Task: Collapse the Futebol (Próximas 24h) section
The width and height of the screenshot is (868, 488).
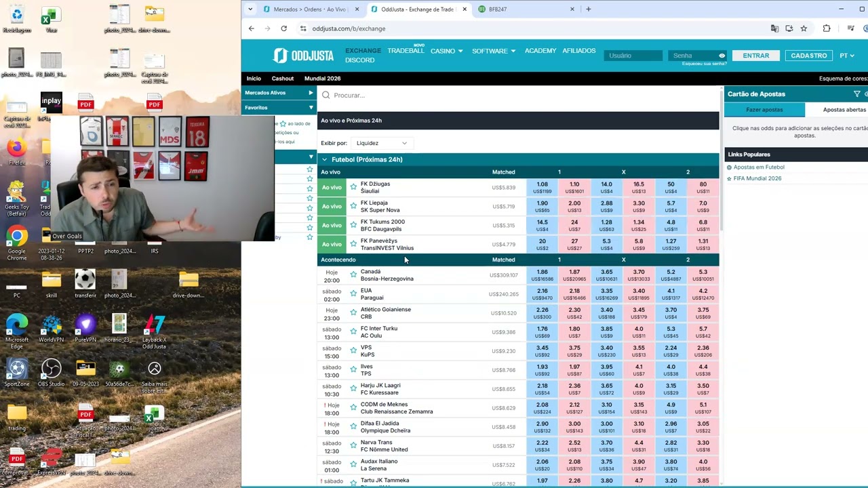Action: tap(324, 159)
